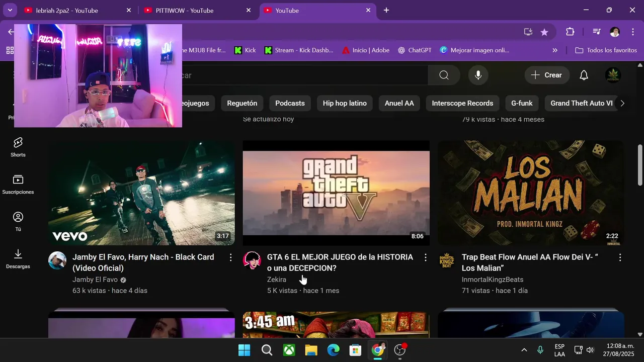
Task: Open options menu for Los Malian video
Action: [x=620, y=257]
